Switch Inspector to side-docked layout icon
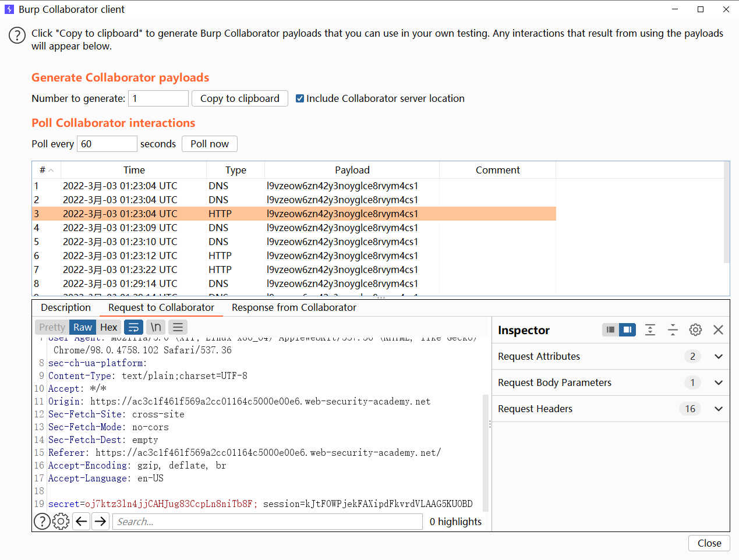Viewport: 739px width, 560px height. pos(627,330)
